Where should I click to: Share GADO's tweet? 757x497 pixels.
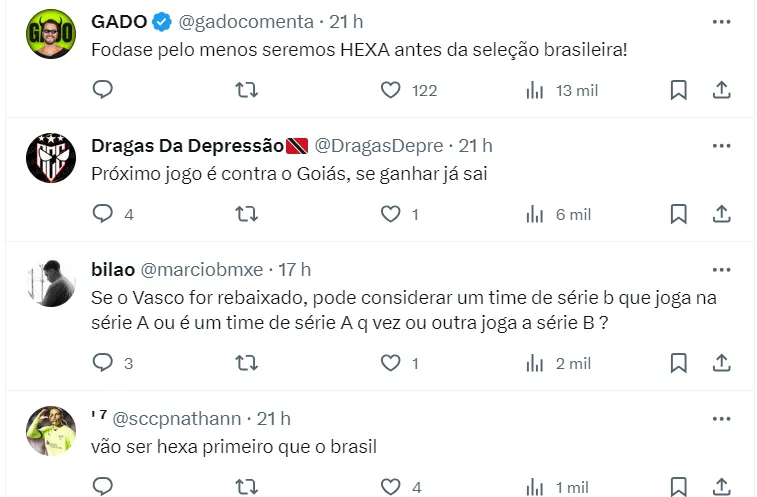coord(721,90)
